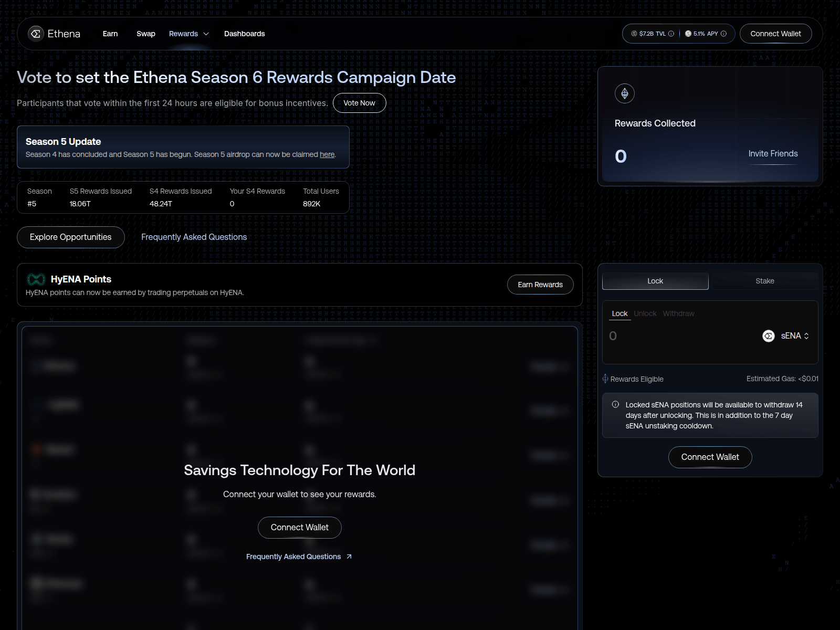This screenshot has width=840, height=630.
Task: Click the Vote Now button
Action: 359,103
